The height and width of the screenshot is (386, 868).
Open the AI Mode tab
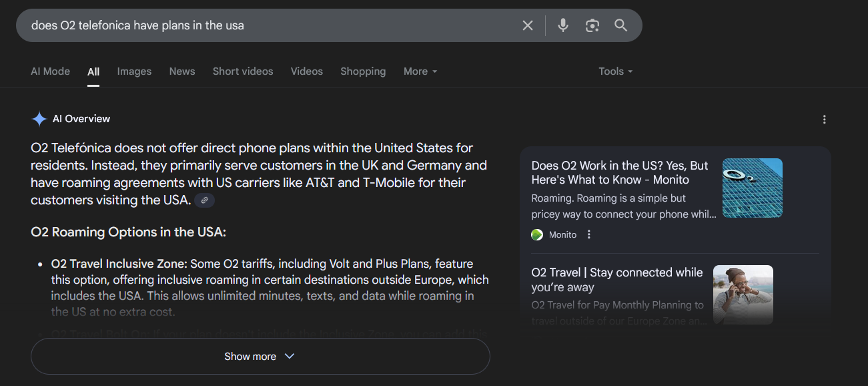pyautogui.click(x=51, y=71)
